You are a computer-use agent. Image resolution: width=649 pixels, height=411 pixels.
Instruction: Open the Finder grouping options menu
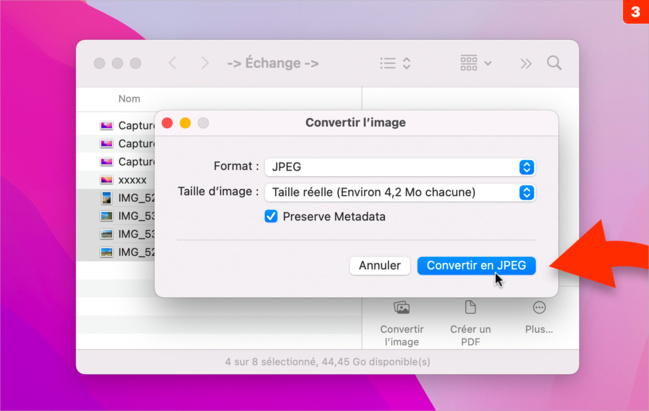476,63
